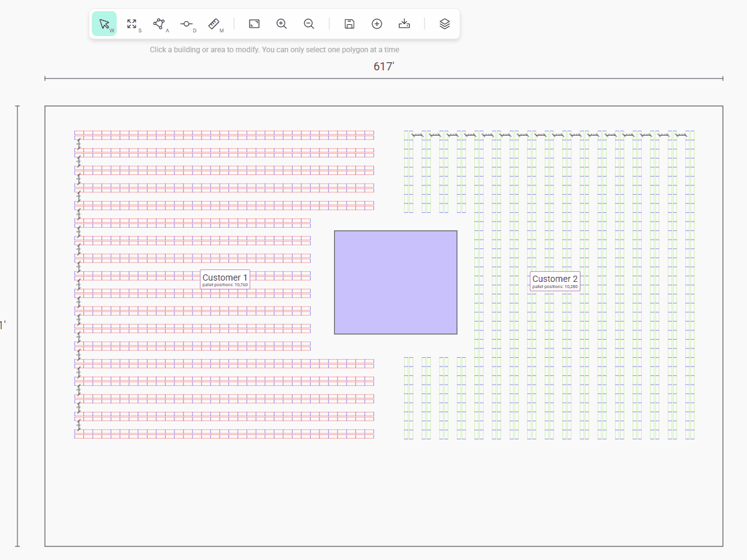Image resolution: width=747 pixels, height=560 pixels.
Task: Download the layout using the tray arrow icon
Action: click(404, 24)
